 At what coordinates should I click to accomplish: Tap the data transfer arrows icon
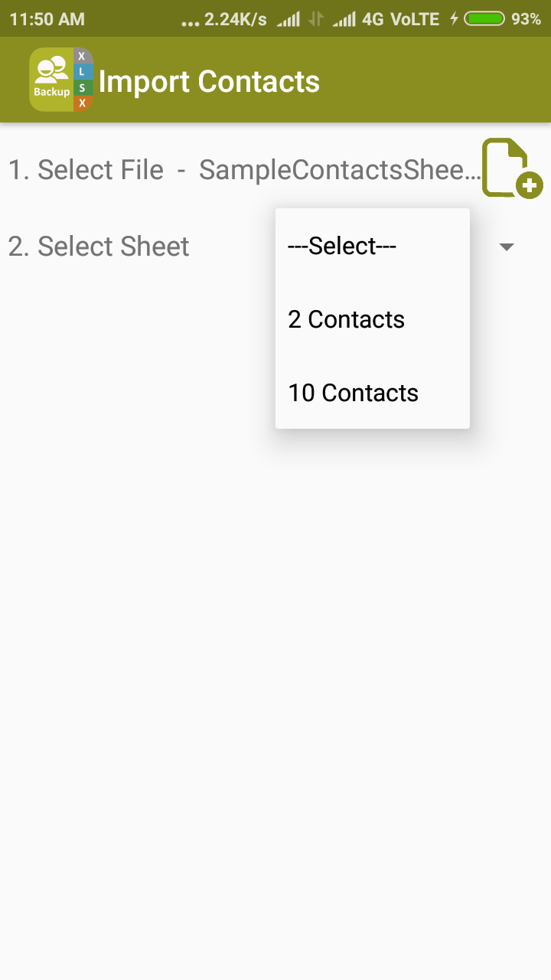click(316, 19)
